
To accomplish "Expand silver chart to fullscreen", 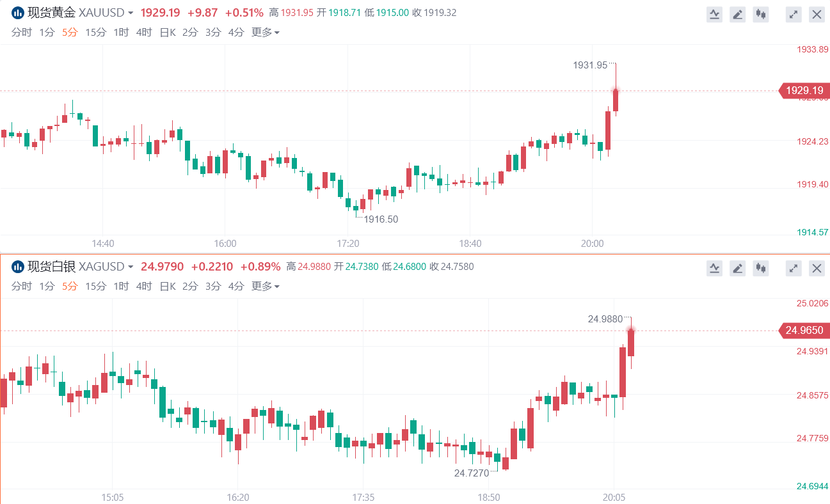I will coord(794,269).
